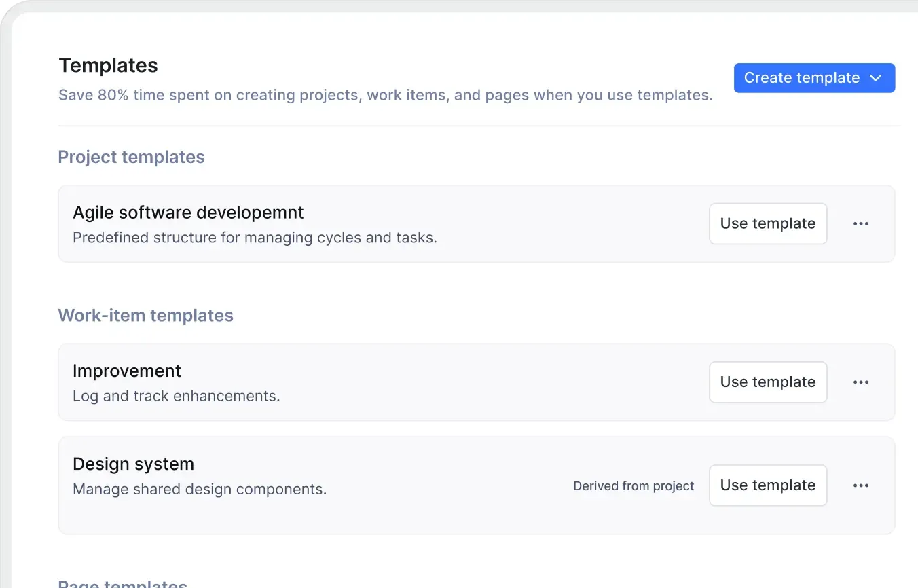
Task: Click the Page templates section heading
Action: pyautogui.click(x=122, y=583)
